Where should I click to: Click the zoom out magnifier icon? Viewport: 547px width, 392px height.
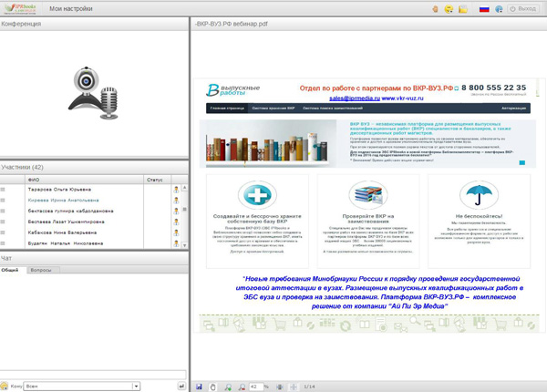242,387
